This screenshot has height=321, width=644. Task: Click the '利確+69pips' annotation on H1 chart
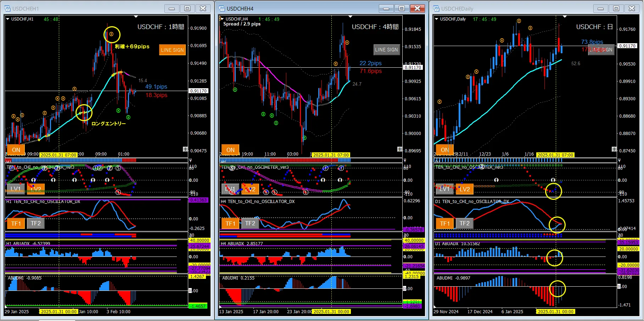tap(132, 46)
